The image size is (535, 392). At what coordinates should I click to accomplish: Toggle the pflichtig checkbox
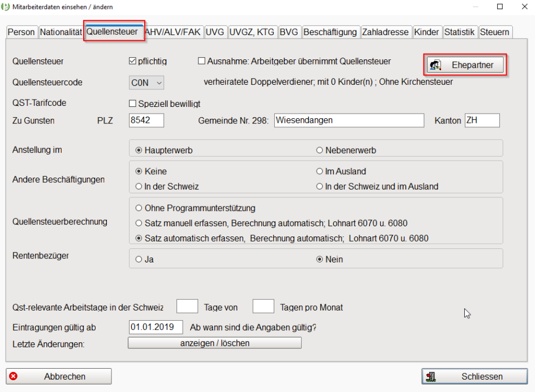(133, 61)
